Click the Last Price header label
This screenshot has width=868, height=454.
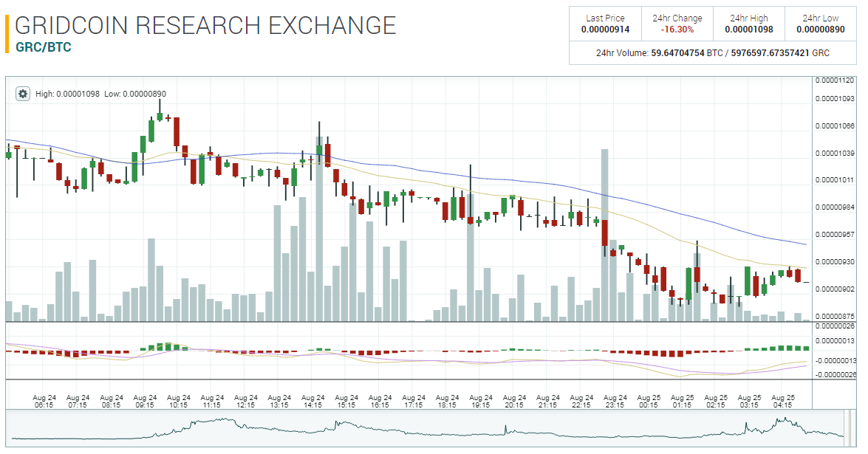605,18
